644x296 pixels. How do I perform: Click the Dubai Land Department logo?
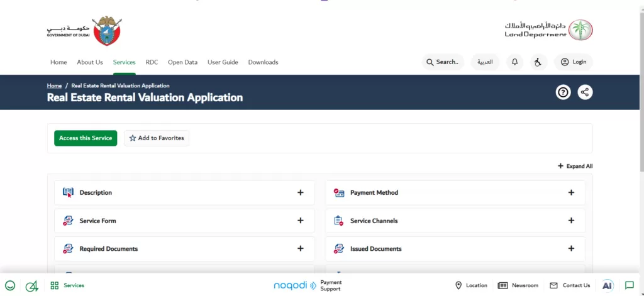click(548, 29)
